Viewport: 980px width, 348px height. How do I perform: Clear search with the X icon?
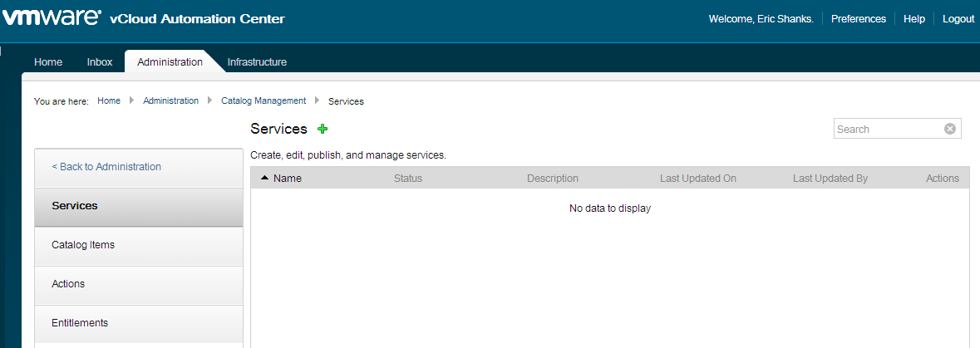coord(950,129)
